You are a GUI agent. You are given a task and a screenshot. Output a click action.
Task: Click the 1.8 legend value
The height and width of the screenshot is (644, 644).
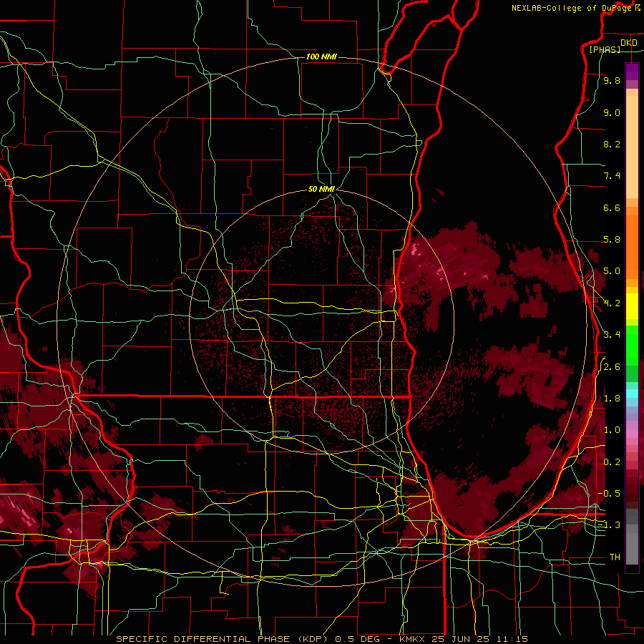[612, 399]
